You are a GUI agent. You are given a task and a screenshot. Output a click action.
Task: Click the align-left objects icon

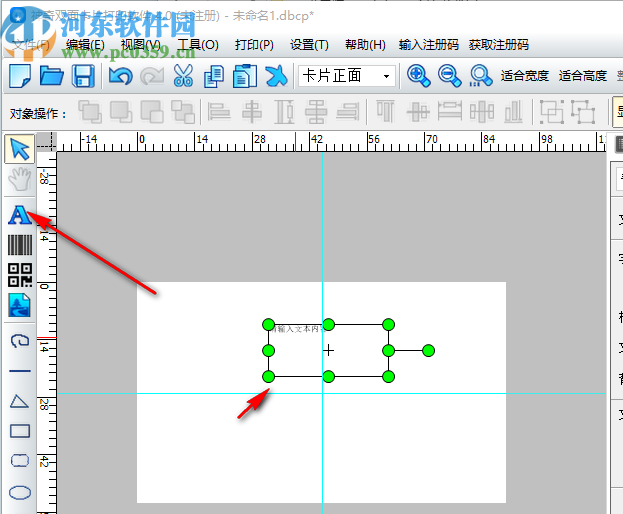tap(219, 112)
